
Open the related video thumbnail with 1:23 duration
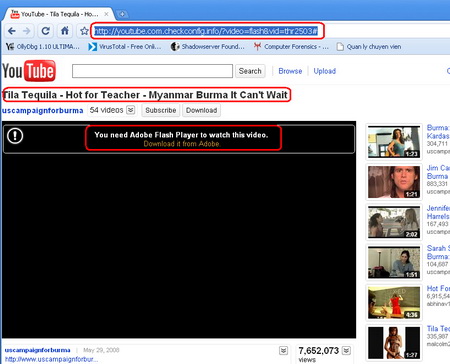394,142
